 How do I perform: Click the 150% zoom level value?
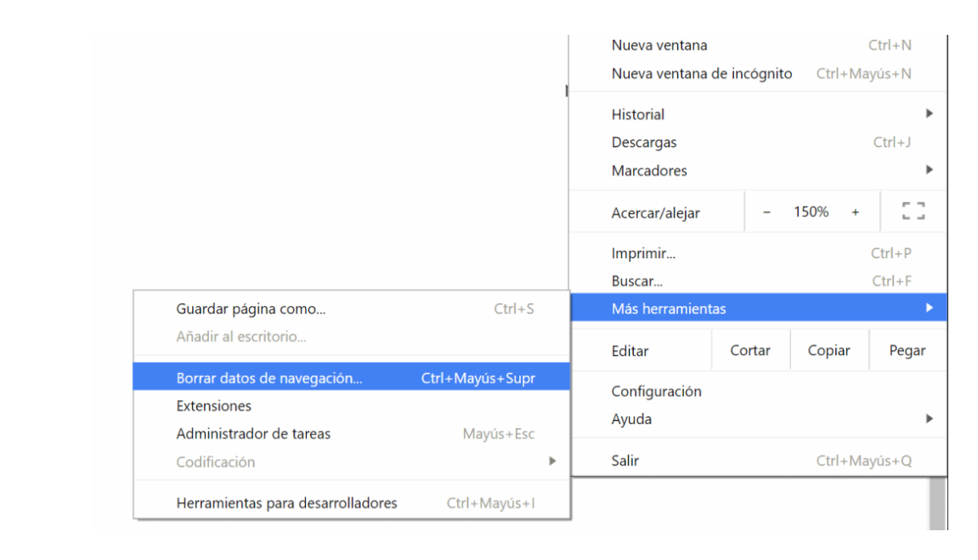[812, 211]
